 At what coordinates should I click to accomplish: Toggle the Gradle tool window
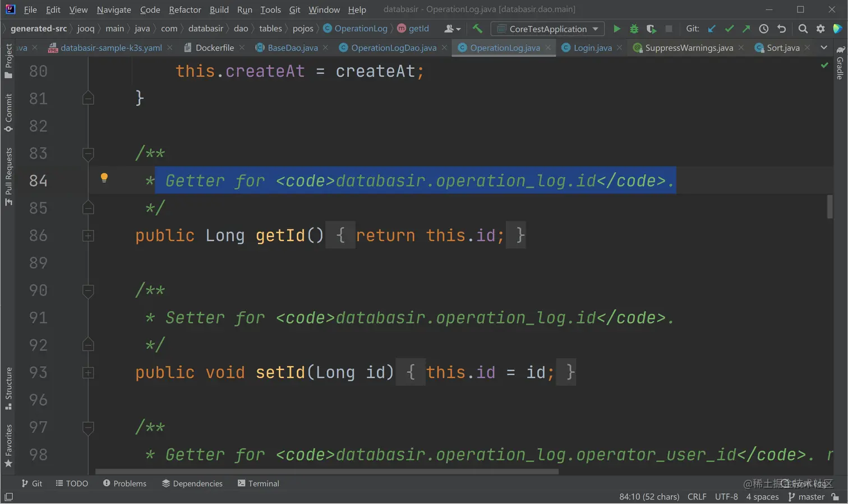coord(840,63)
